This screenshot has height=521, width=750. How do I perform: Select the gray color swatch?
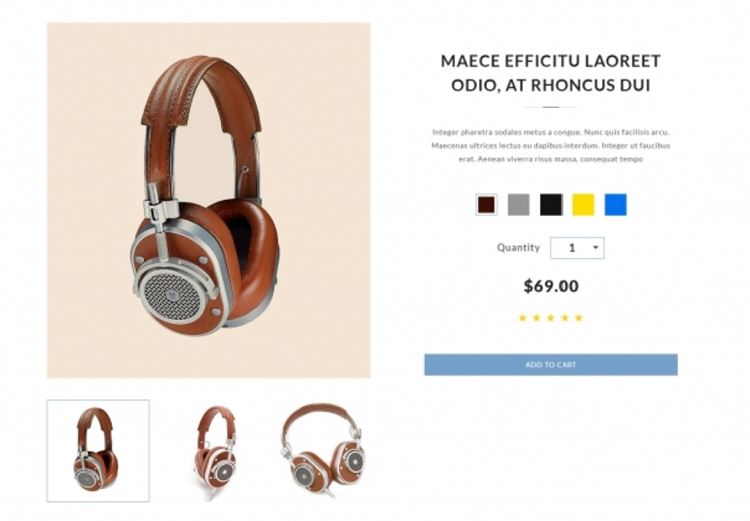point(518,205)
